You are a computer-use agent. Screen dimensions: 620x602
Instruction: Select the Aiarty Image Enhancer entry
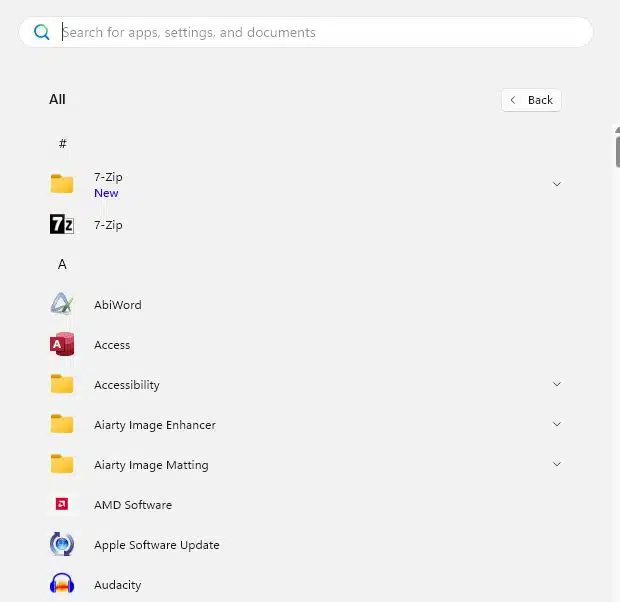tap(155, 425)
